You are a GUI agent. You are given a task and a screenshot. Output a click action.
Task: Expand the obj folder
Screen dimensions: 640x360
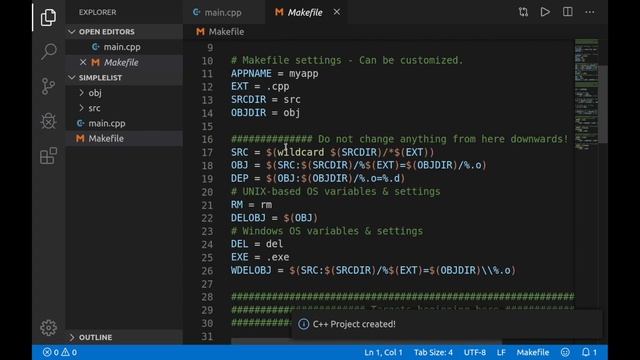coord(124,93)
